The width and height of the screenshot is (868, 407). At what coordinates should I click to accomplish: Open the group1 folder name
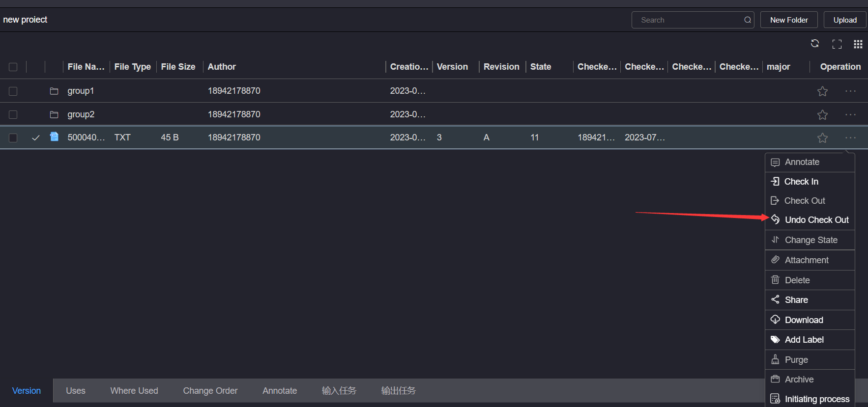coord(81,91)
